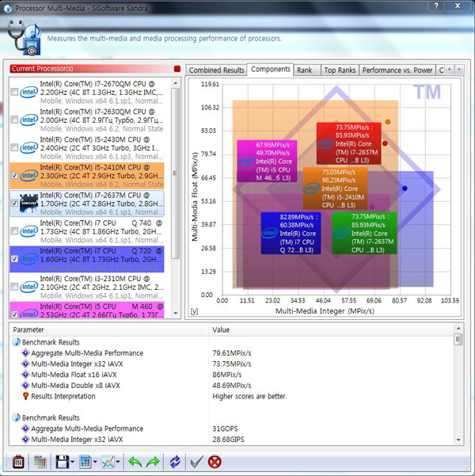Check the i7 Q 740 processor checkbox
Viewport: 475px width, 476px height.
(14, 231)
